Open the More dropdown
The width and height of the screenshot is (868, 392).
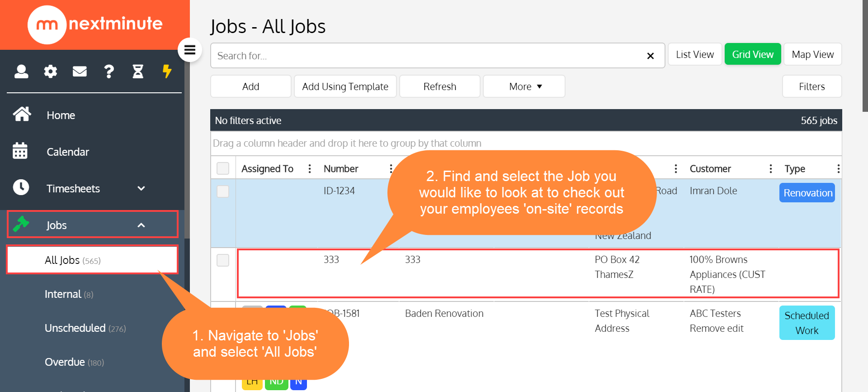pyautogui.click(x=524, y=86)
